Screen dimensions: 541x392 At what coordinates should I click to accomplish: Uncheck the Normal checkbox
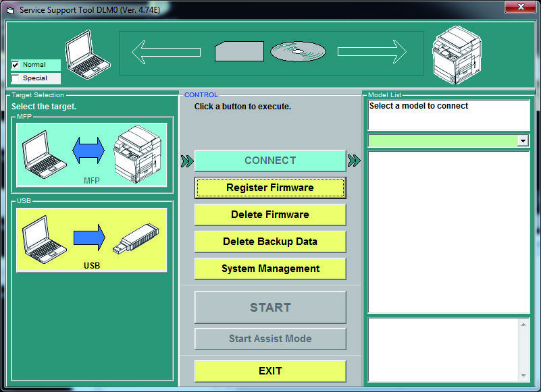pyautogui.click(x=15, y=65)
